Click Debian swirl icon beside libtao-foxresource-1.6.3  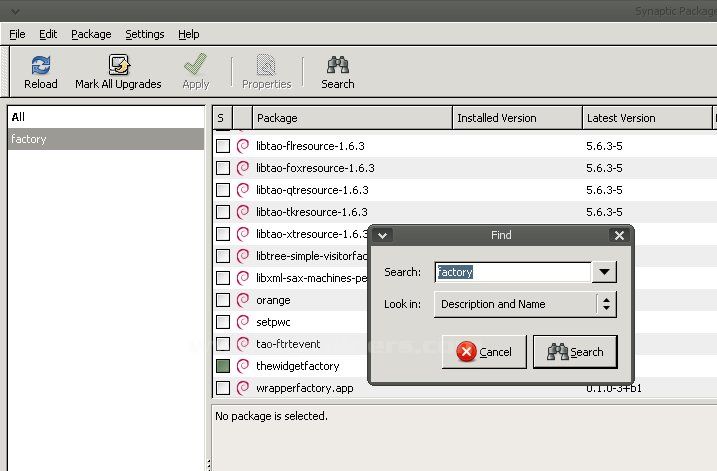[243, 168]
